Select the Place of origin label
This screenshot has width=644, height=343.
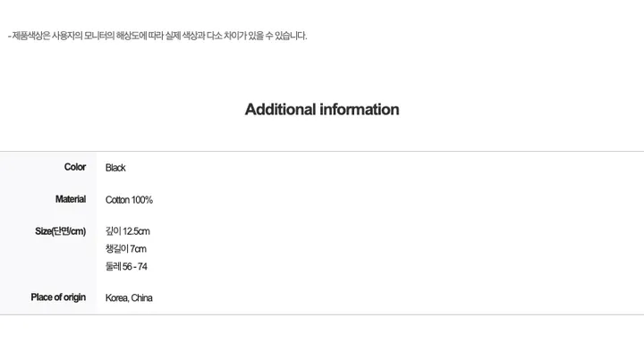pyautogui.click(x=58, y=297)
